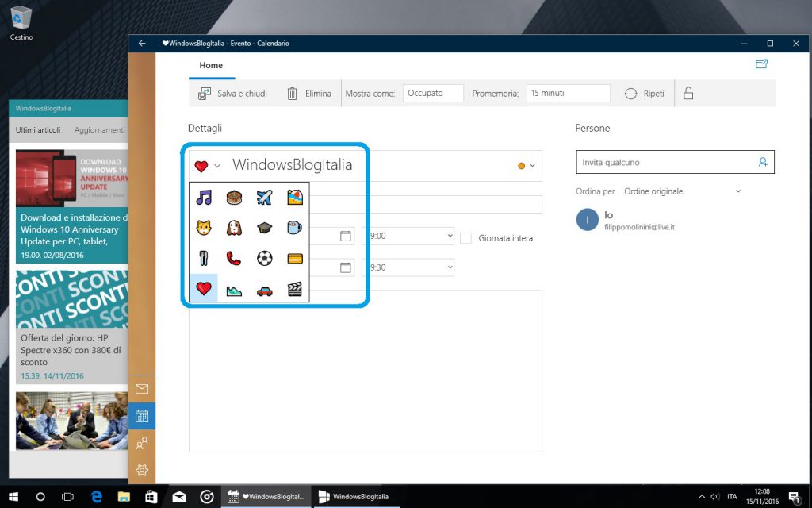Toggle the Giornata intera checkbox
Image resolution: width=812 pixels, height=508 pixels.
tap(466, 238)
